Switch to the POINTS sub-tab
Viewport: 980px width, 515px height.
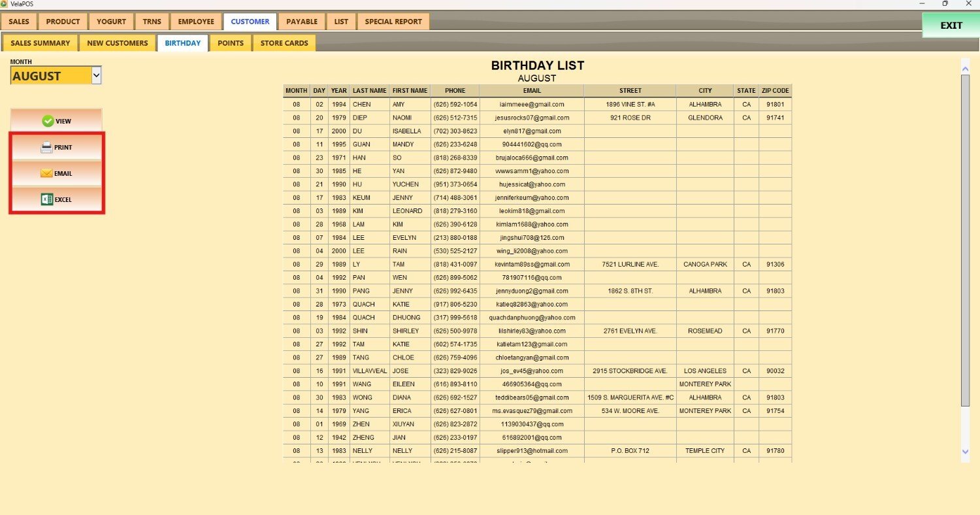[230, 43]
